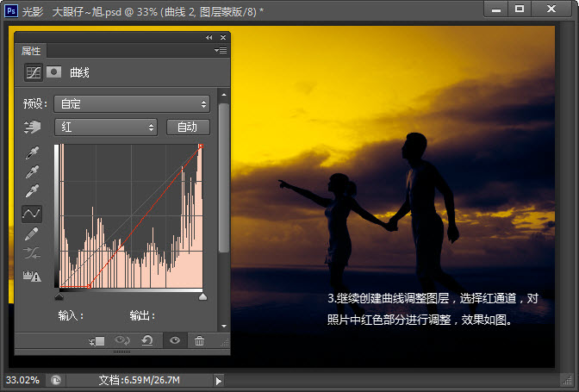This screenshot has width=579, height=392.
Task: Switch to the layer mask icon
Action: [53, 72]
